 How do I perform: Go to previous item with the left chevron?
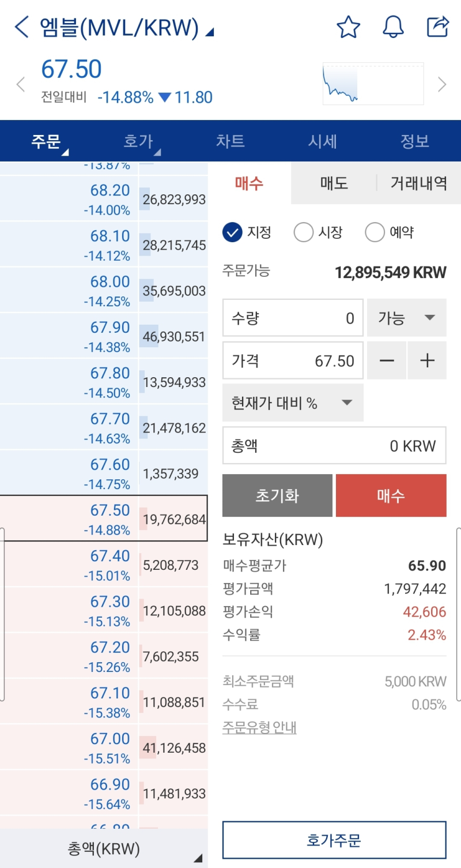pos(20,84)
